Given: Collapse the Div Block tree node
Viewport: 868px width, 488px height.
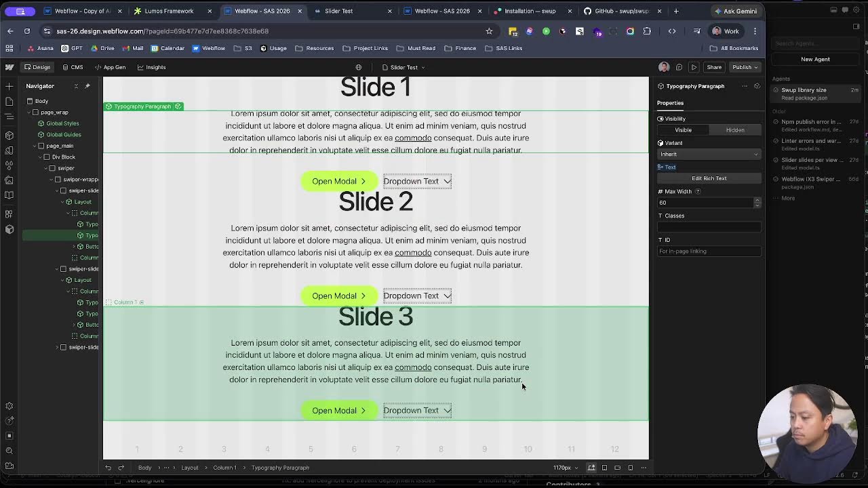Looking at the screenshot, I should 41,157.
